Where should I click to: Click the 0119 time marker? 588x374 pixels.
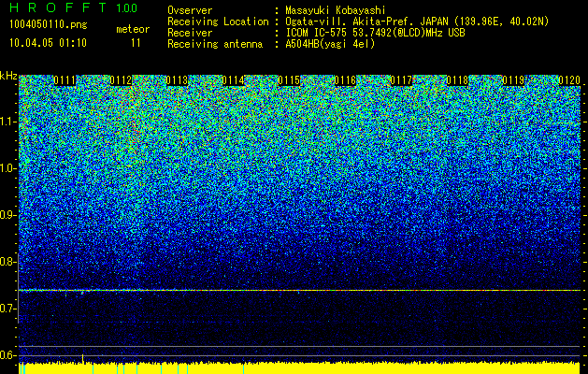(x=513, y=80)
